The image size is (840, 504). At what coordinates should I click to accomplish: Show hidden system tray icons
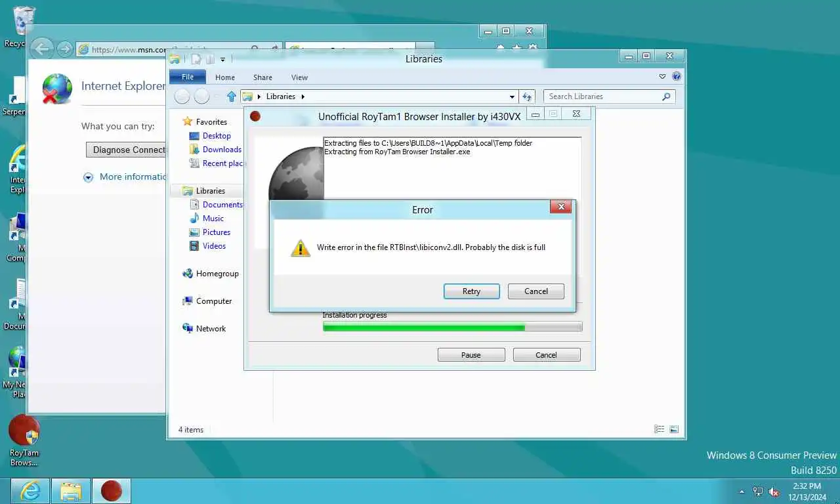click(742, 492)
